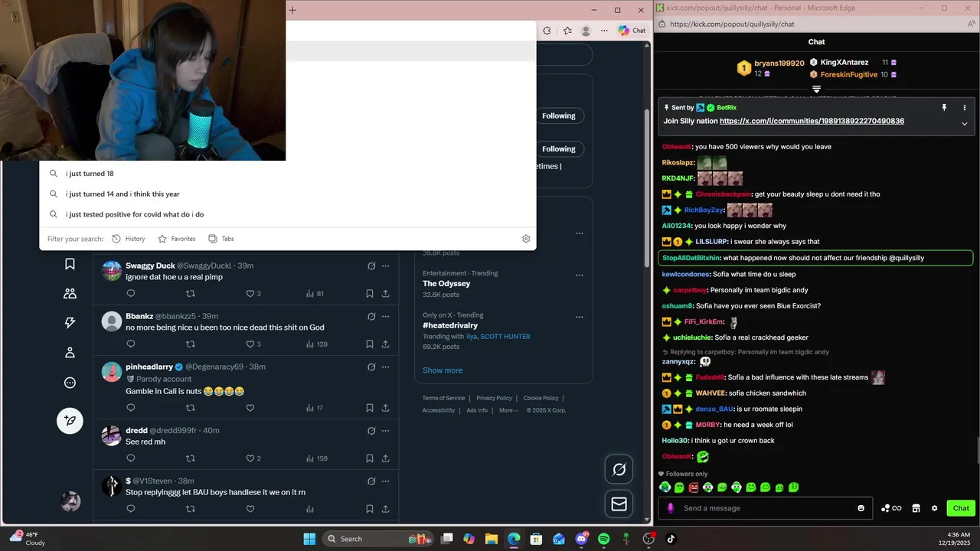The height and width of the screenshot is (551, 980).
Task: Open The Odyssey trending topic
Action: pyautogui.click(x=446, y=283)
